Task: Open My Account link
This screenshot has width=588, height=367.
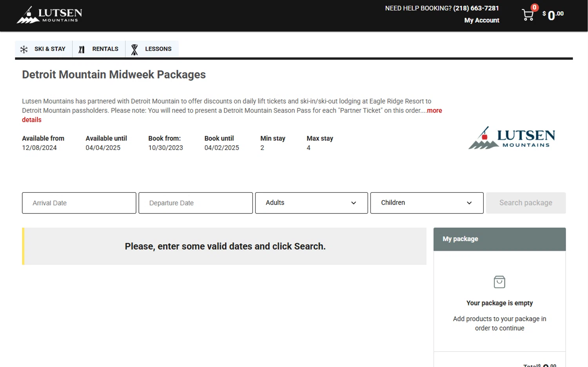Action: pyautogui.click(x=482, y=20)
